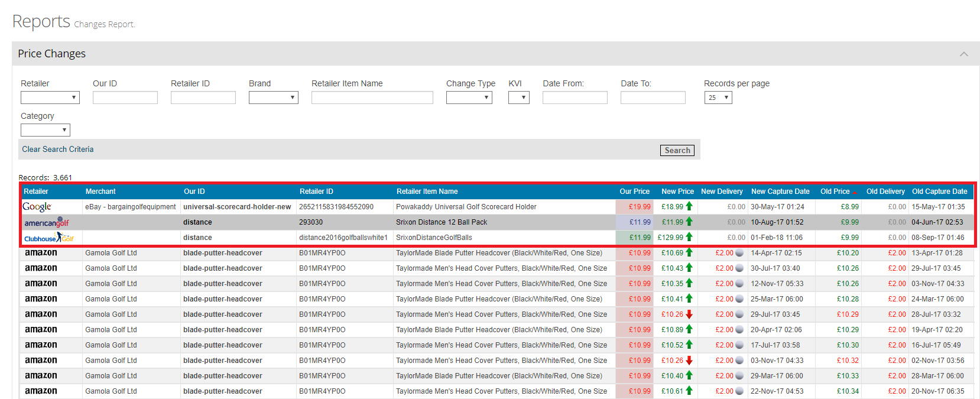The height and width of the screenshot is (399, 980).
Task: Focus the Date From field
Action: click(x=575, y=98)
